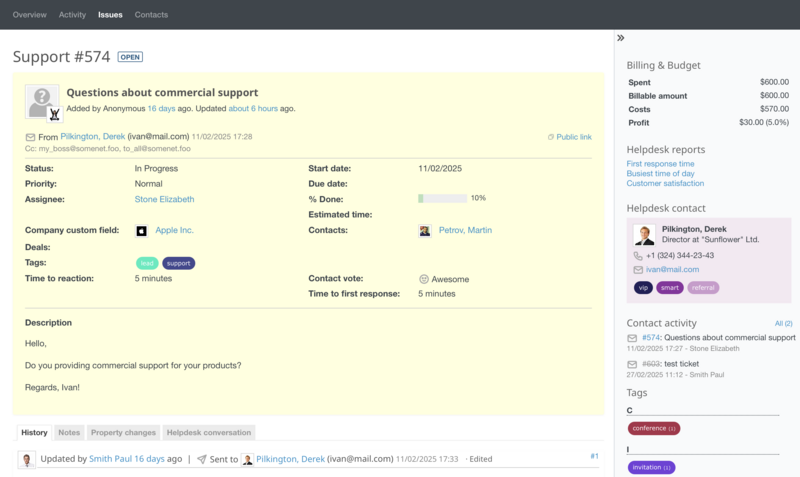
Task: Click the % Done progress bar
Action: (x=442, y=198)
